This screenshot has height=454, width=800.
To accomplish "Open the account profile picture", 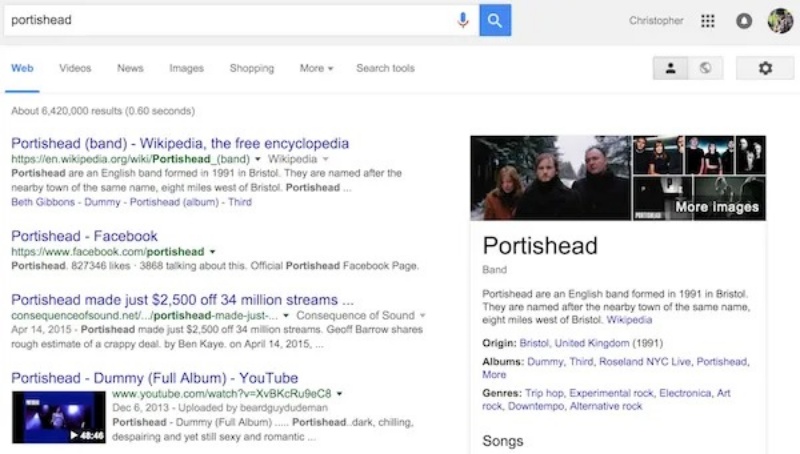I will coord(781,20).
